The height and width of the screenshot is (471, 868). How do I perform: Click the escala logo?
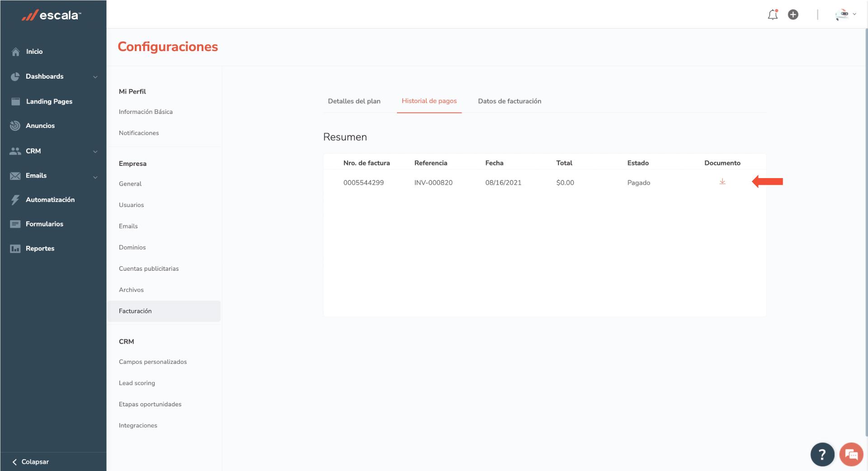52,15
